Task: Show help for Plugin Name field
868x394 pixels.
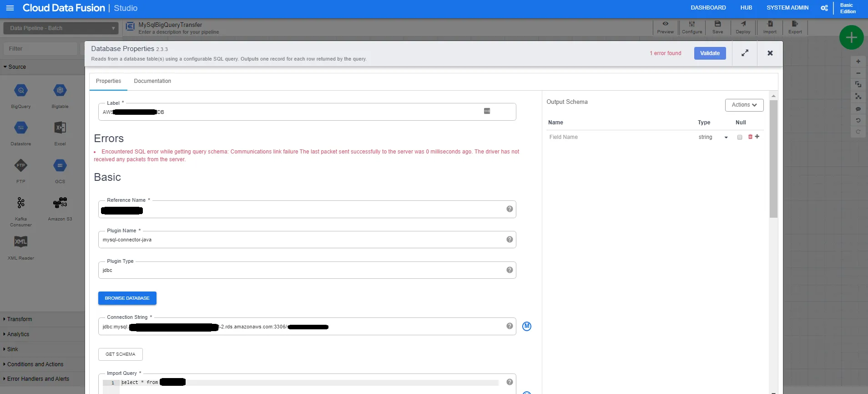Action: point(510,240)
